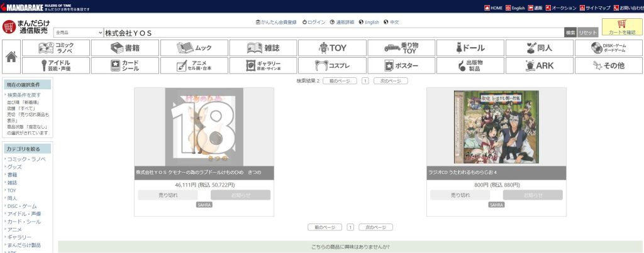The height and width of the screenshot is (253, 644).
Task: Filter by アイドル・声優 in sidebar
Action: click(x=24, y=213)
